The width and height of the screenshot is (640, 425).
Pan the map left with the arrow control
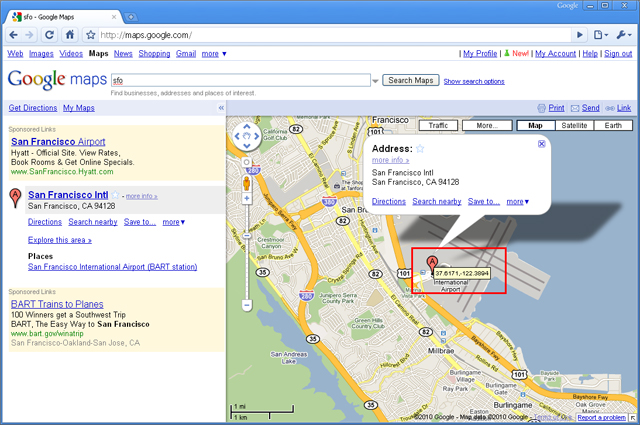[x=238, y=136]
